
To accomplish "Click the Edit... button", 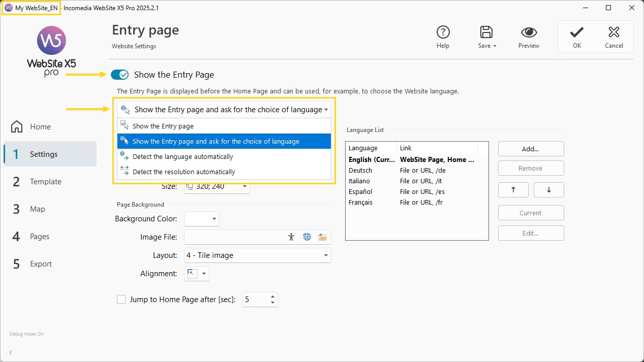I will click(x=531, y=233).
